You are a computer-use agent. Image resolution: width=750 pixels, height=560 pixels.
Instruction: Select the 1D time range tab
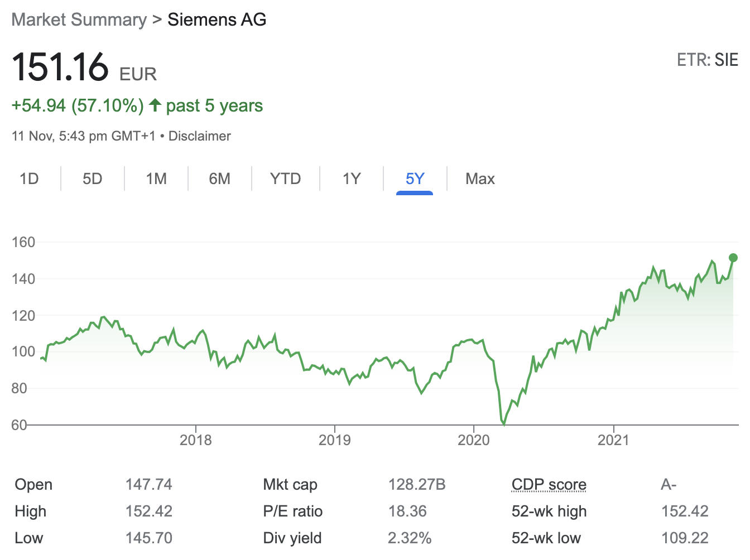coord(29,179)
